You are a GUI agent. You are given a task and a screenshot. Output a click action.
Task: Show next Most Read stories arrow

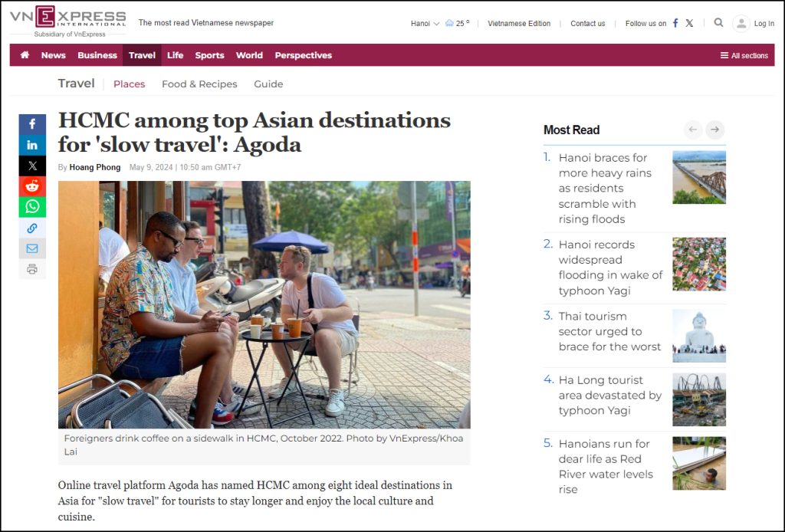pos(714,130)
